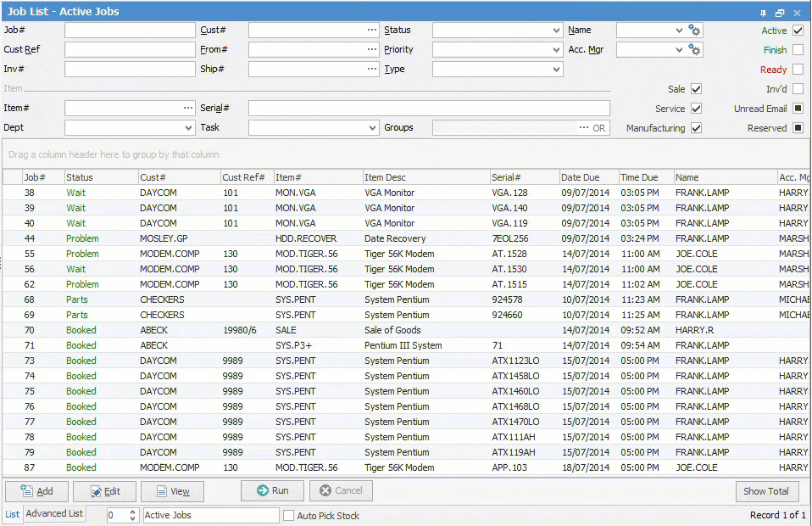Open the Priority dropdown
812x526 pixels.
tap(555, 50)
